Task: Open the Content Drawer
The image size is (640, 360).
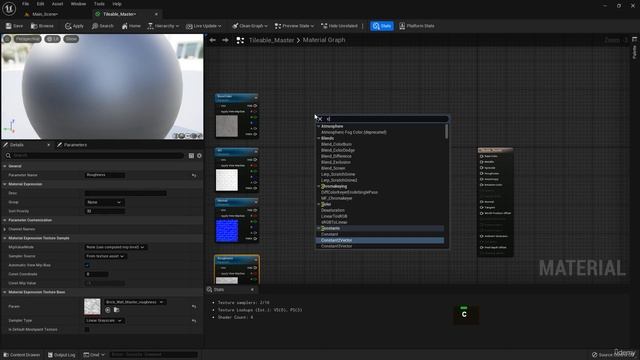Action: pyautogui.click(x=22, y=355)
